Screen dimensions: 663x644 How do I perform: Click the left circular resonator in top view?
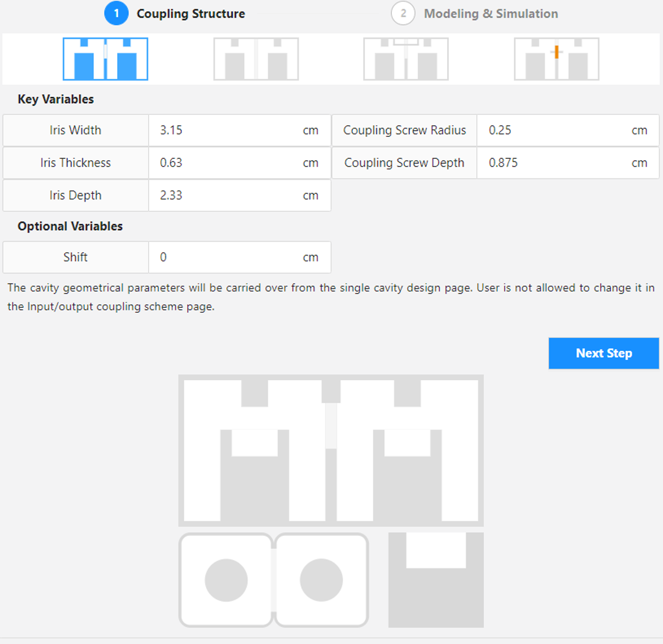(226, 580)
